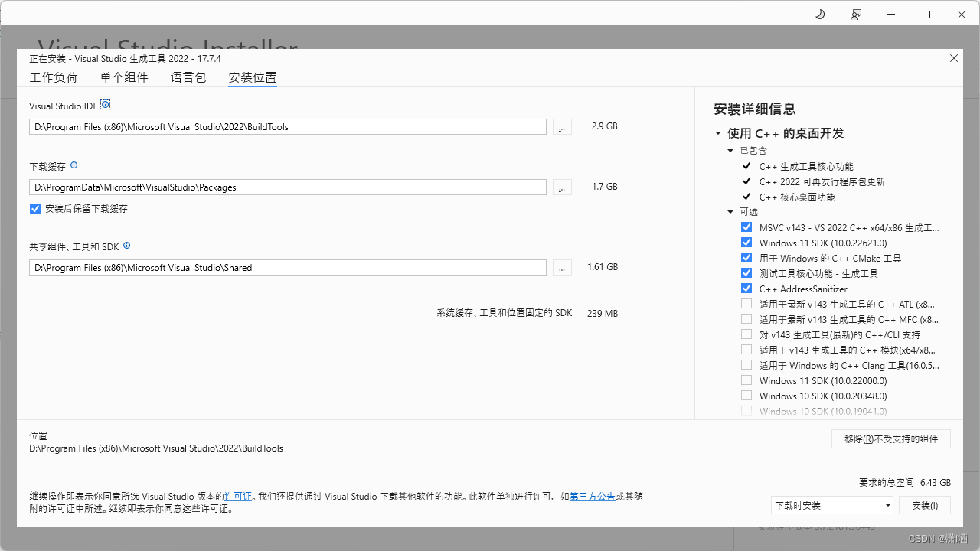Select the 安装位置 tab
This screenshot has width=980, height=551.
[253, 77]
